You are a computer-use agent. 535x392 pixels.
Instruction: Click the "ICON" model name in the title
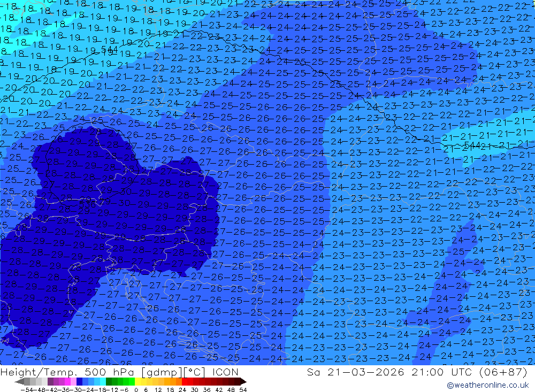(x=225, y=372)
